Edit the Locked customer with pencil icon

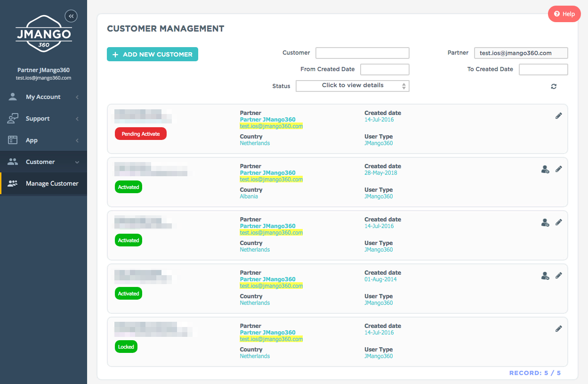tap(559, 328)
